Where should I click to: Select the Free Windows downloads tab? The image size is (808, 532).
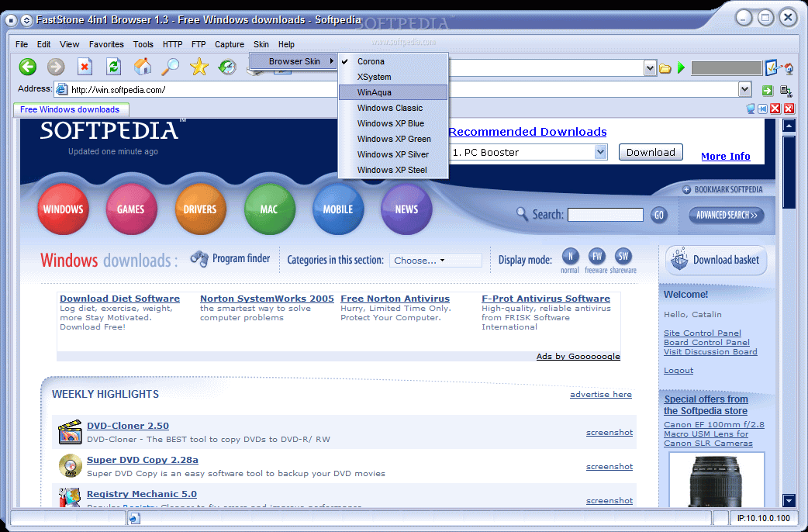click(70, 109)
